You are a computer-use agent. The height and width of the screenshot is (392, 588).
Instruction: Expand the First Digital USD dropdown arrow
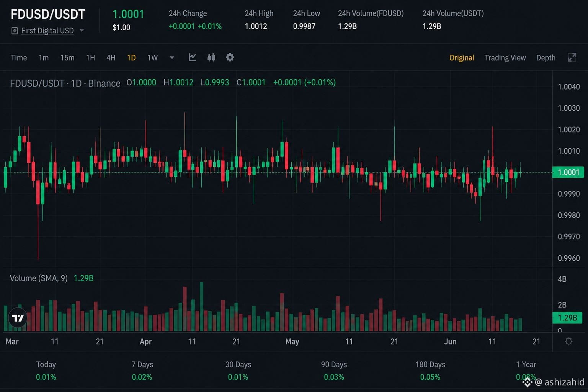pos(82,31)
